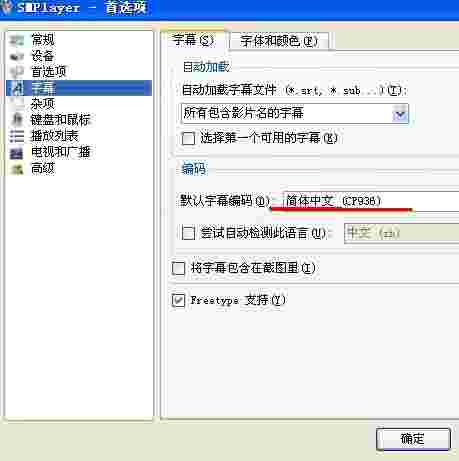Switch to the 字体和颜色 tab

coord(279,41)
